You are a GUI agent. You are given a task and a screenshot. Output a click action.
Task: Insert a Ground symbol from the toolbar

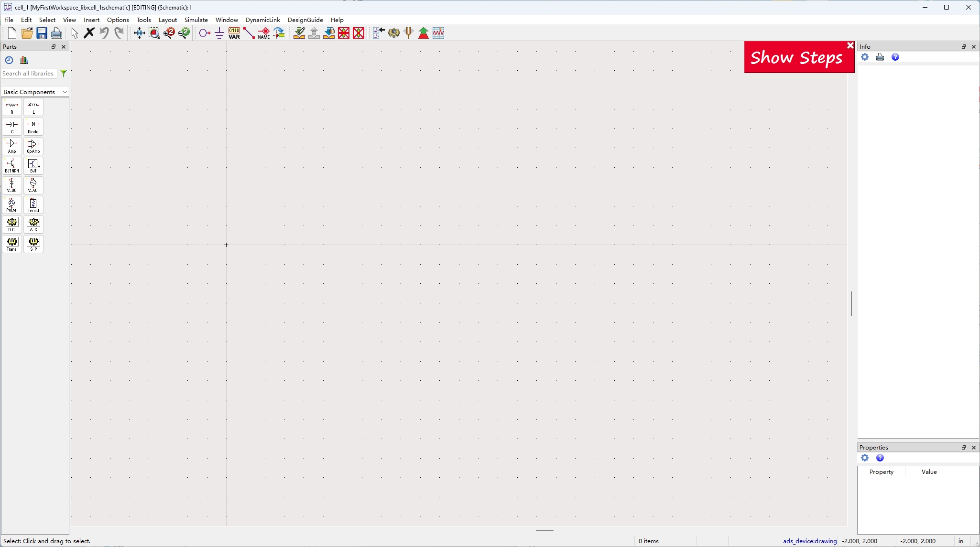tap(219, 33)
